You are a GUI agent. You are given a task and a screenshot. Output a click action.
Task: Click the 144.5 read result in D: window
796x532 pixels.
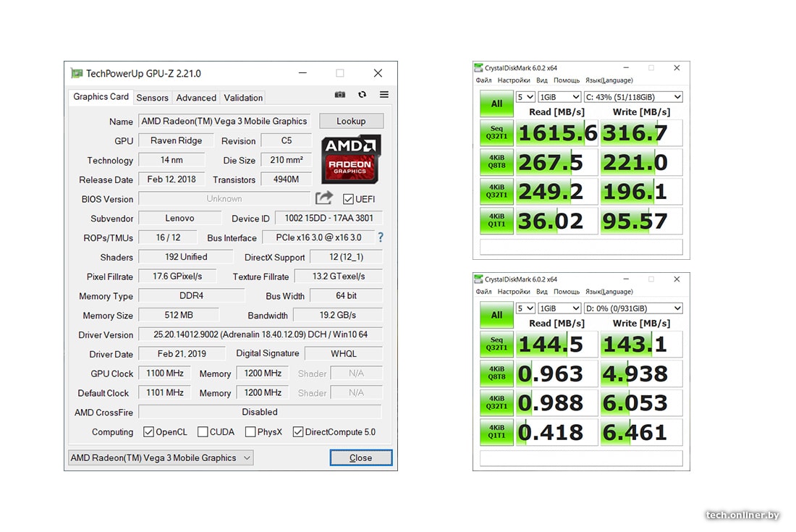click(557, 345)
